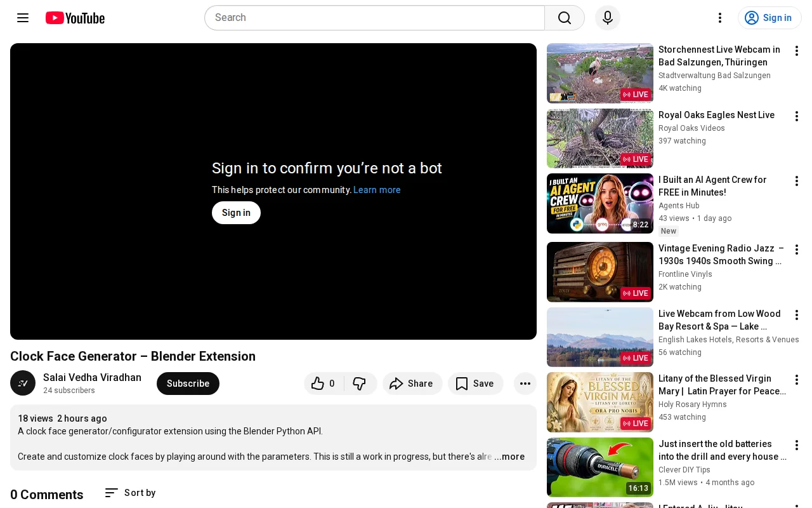Viewport: 812px width, 508px height.
Task: Visit the Clever DIY Tips channel
Action: (684, 470)
